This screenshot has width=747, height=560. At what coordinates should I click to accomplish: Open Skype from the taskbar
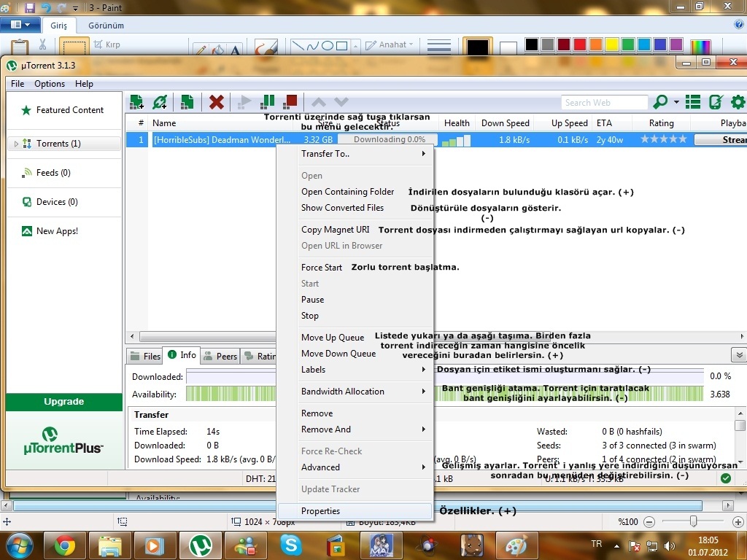(x=290, y=545)
